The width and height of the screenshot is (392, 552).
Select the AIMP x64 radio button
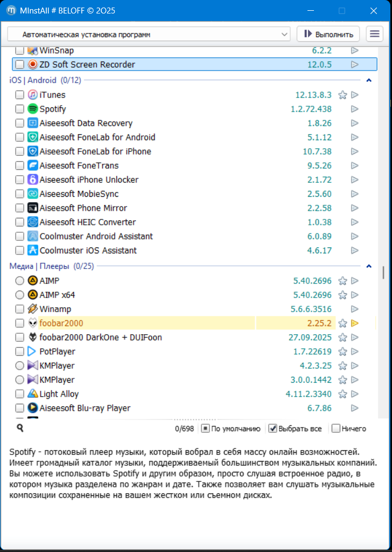19,295
